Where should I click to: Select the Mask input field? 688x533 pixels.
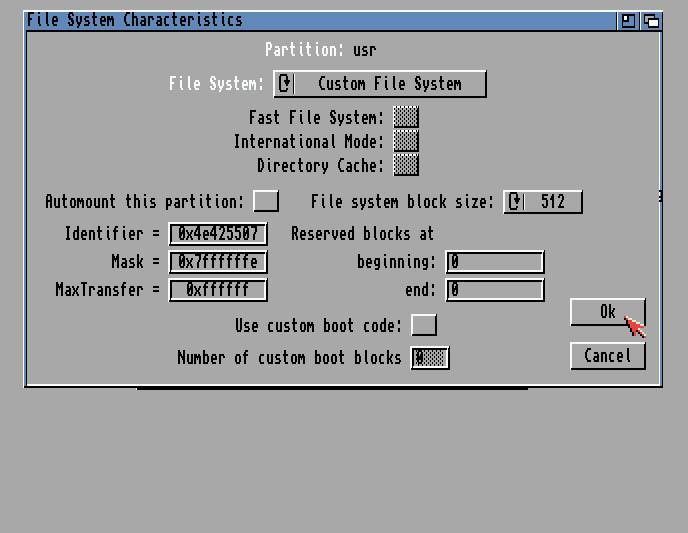click(x=218, y=262)
